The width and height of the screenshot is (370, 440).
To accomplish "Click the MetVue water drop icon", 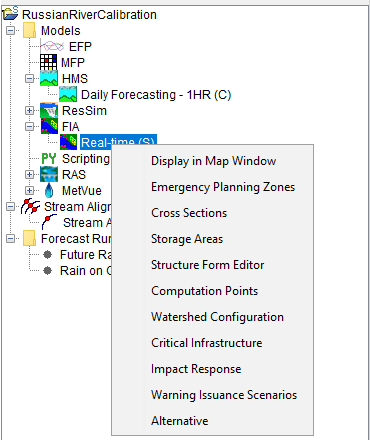I will point(49,190).
